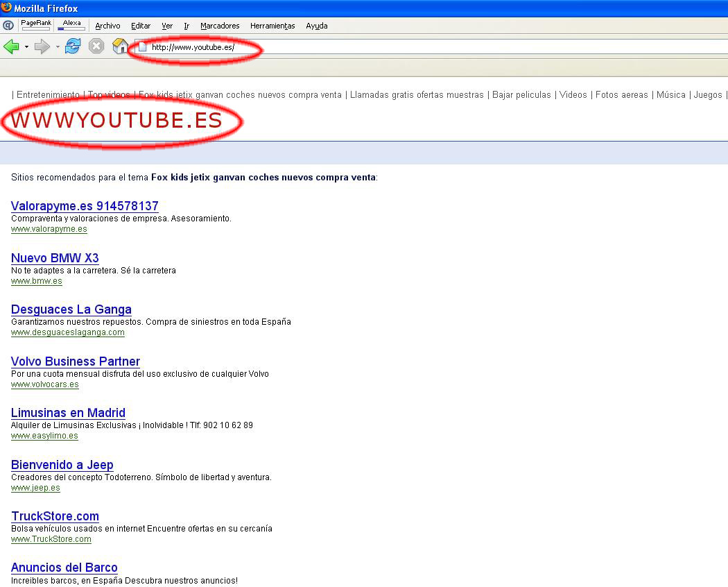The height and width of the screenshot is (587, 728).
Task: Click the Limusinas en Madrid link
Action: (68, 413)
